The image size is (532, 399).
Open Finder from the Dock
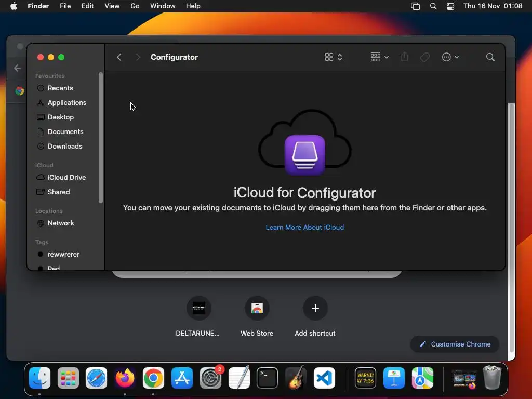39,378
